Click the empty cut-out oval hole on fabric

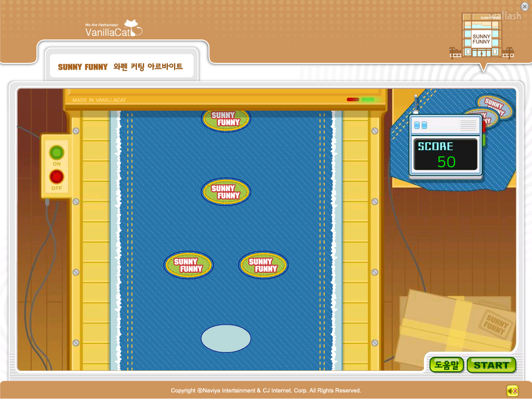[x=226, y=339]
